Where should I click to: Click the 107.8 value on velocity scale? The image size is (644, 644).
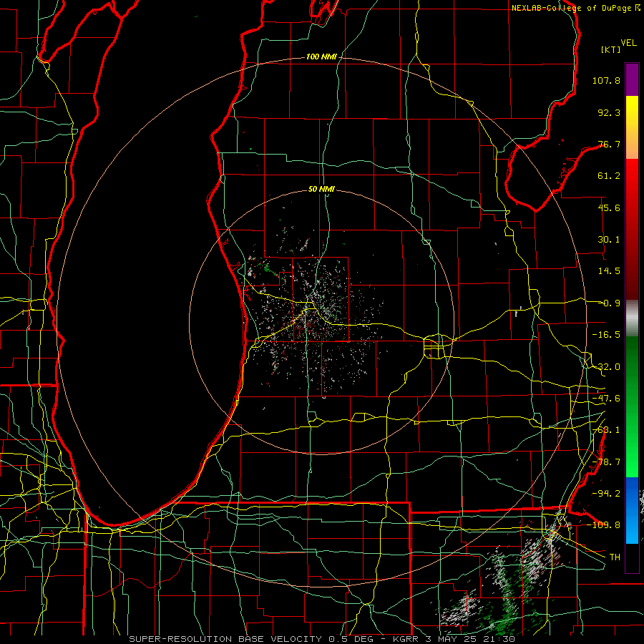pyautogui.click(x=606, y=80)
